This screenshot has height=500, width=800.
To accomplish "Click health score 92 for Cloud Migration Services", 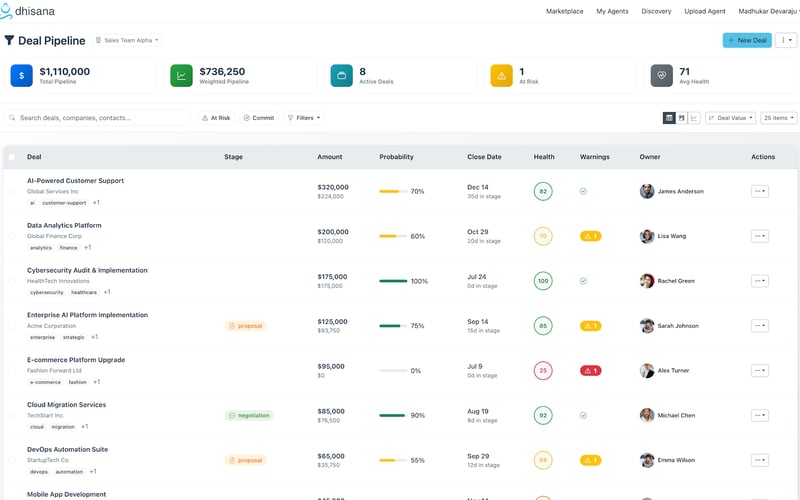I will (543, 415).
